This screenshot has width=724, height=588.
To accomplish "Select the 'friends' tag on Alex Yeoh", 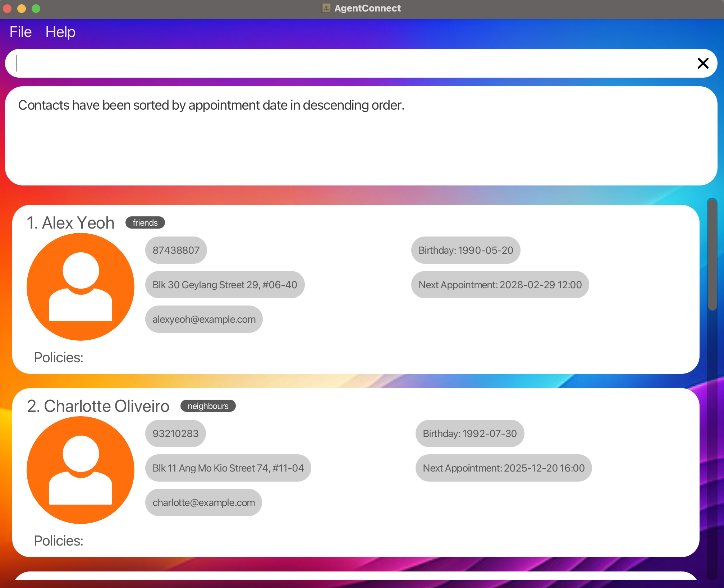I will pyautogui.click(x=145, y=222).
